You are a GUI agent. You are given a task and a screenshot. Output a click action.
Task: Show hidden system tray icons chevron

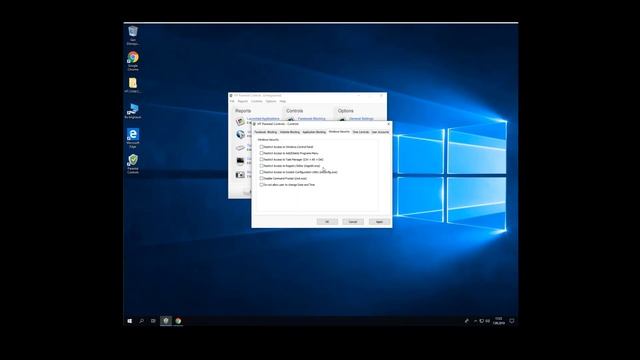coord(475,321)
